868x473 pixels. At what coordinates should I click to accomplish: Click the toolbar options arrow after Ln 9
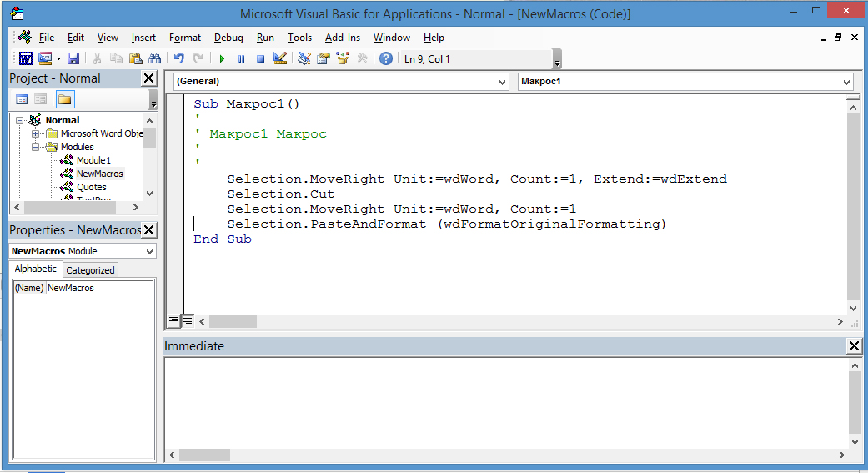(x=558, y=60)
